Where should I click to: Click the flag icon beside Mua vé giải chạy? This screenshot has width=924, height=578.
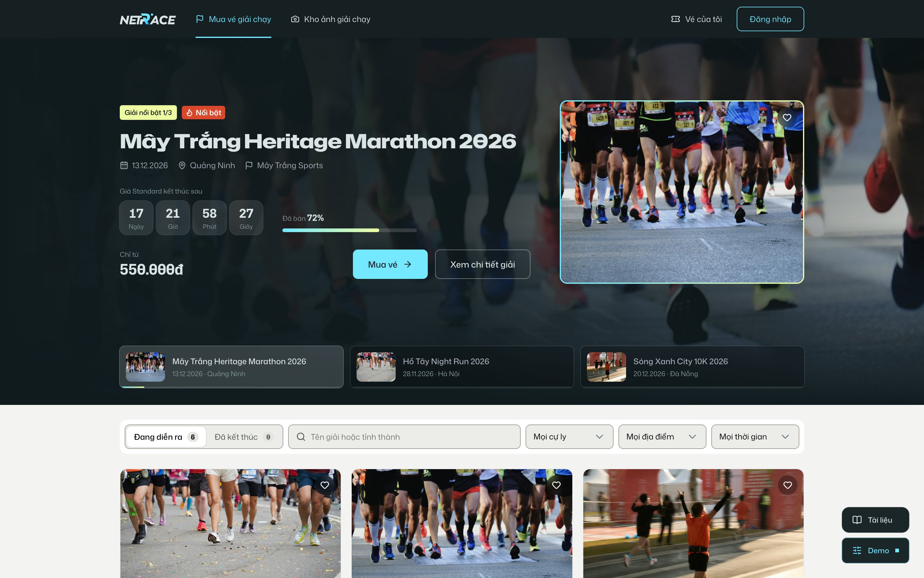pos(200,19)
